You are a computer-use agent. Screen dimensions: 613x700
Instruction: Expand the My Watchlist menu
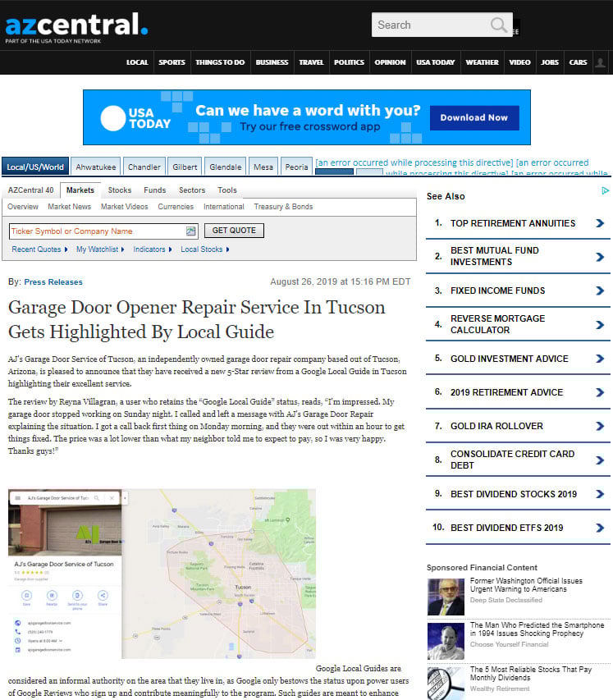(100, 249)
